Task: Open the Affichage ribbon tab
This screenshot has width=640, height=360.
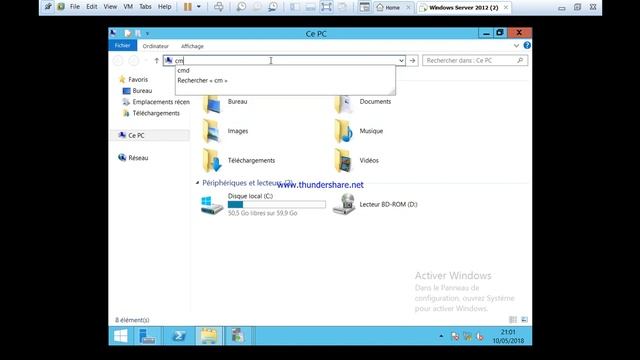Action: [192, 46]
